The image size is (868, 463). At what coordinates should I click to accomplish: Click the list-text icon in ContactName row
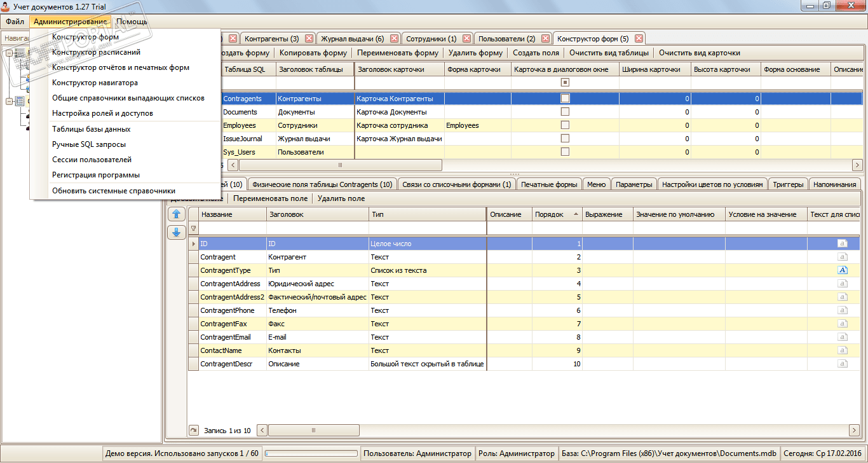[x=843, y=350]
